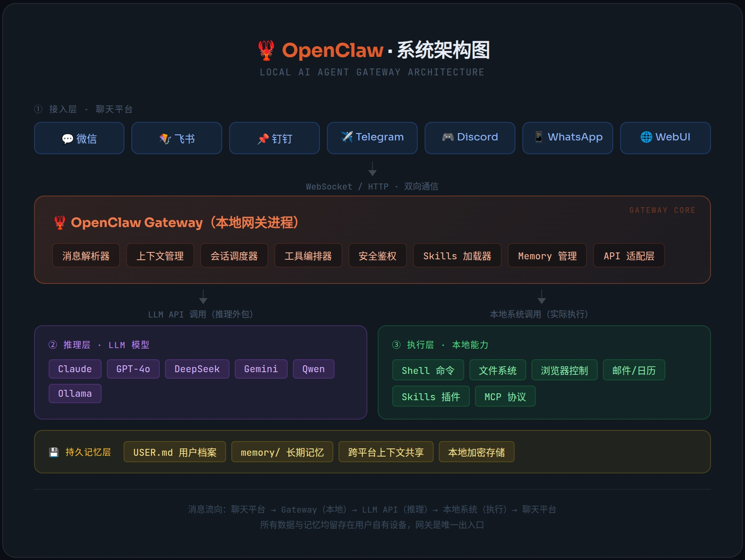The width and height of the screenshot is (745, 560).
Task: Click the GATEWAY CORE label
Action: point(662,210)
